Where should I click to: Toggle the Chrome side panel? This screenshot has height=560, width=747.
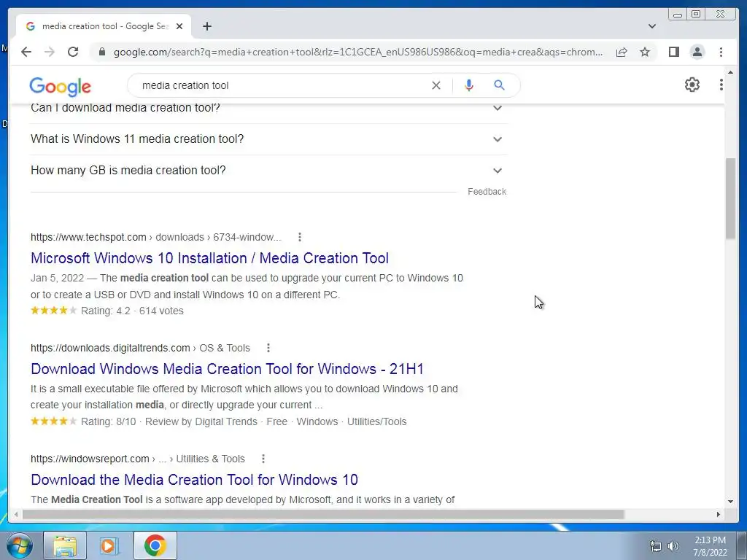(673, 52)
